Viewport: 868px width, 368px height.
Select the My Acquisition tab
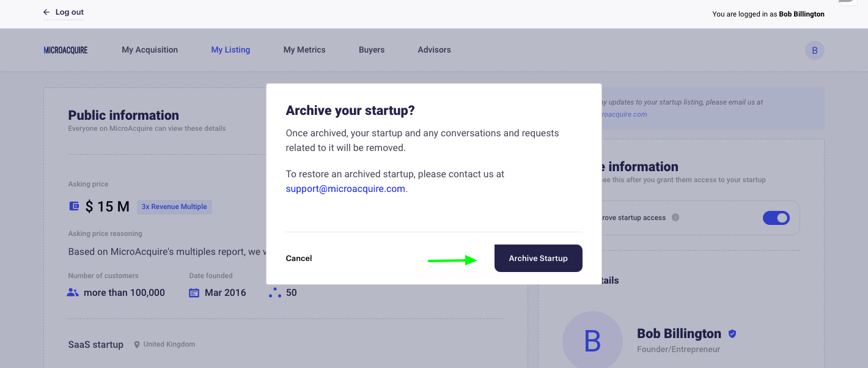pos(150,50)
